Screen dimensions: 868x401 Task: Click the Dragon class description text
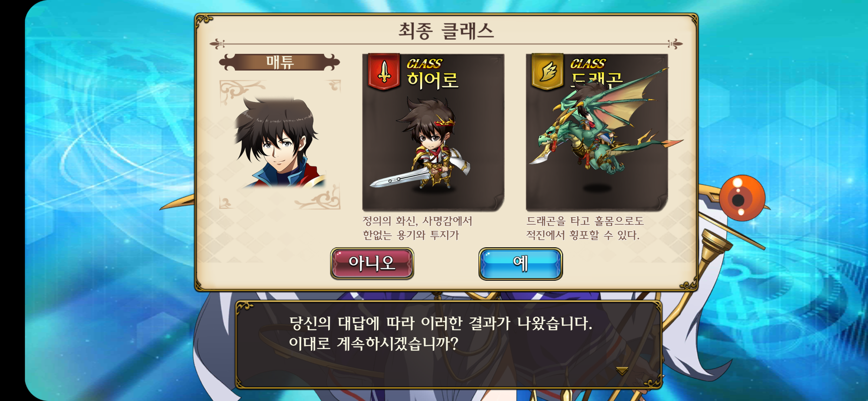tap(585, 228)
